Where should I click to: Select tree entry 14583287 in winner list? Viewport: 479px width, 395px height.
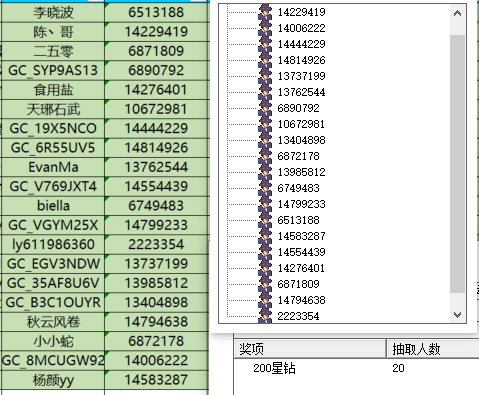(x=301, y=236)
